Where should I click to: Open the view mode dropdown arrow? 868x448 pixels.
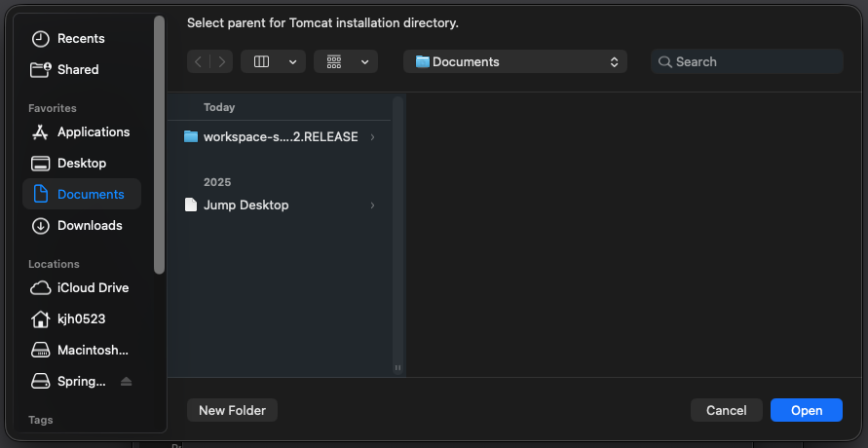293,62
